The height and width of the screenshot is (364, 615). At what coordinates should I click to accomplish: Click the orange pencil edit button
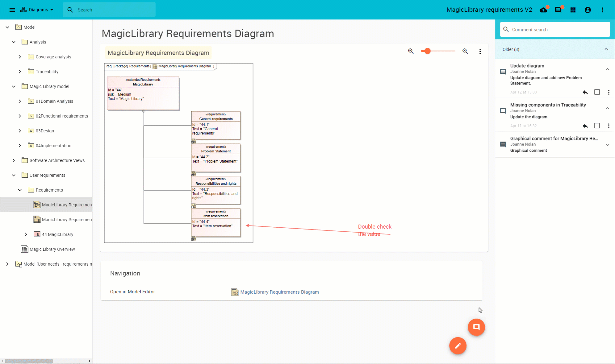click(x=458, y=345)
